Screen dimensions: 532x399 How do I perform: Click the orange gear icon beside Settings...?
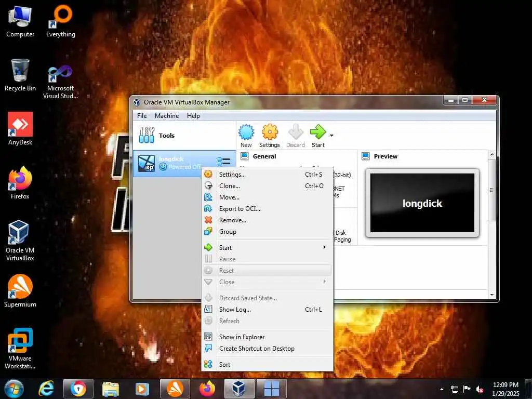208,175
